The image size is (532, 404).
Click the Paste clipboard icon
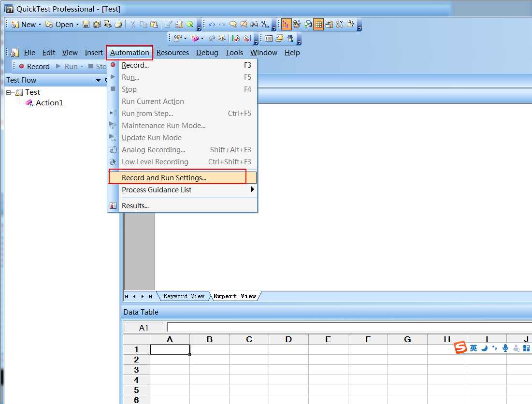coord(154,25)
